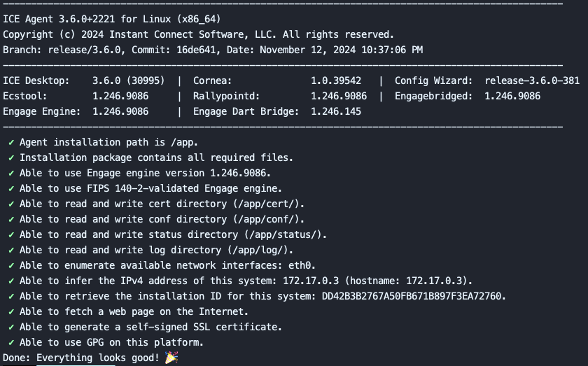Click Engage Dart Bridge version 1.246.145
Image resolution: width=588 pixels, height=366 pixels.
pos(336,111)
